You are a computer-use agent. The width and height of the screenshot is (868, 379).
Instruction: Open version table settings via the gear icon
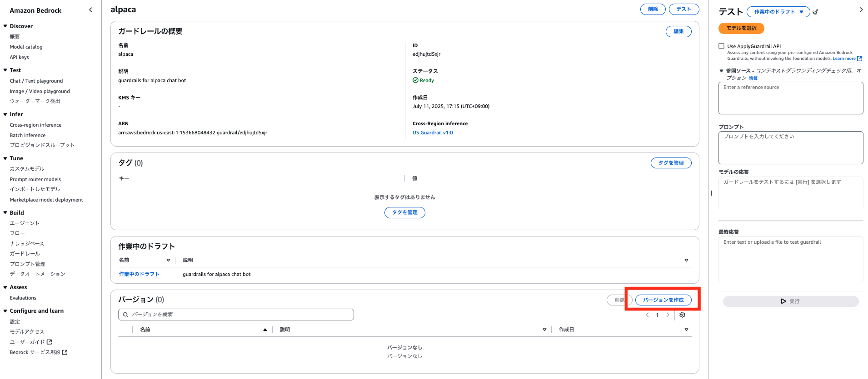pyautogui.click(x=682, y=315)
